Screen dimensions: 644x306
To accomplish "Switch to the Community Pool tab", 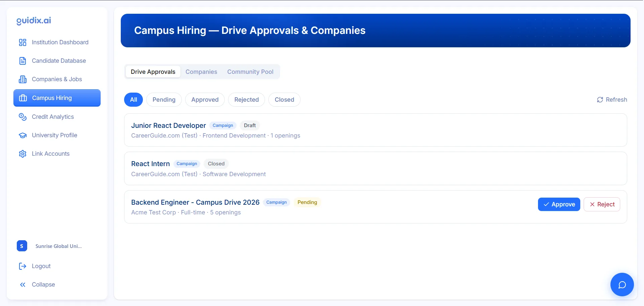I will point(250,72).
